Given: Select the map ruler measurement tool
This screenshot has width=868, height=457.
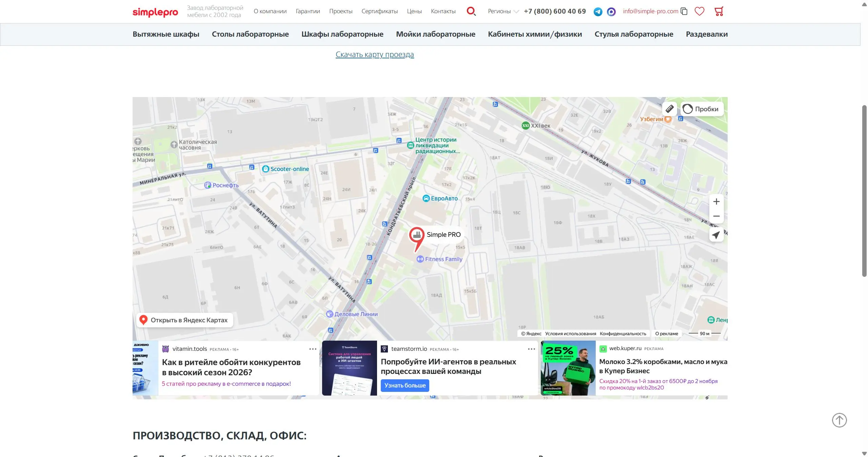Looking at the screenshot, I should pyautogui.click(x=669, y=109).
